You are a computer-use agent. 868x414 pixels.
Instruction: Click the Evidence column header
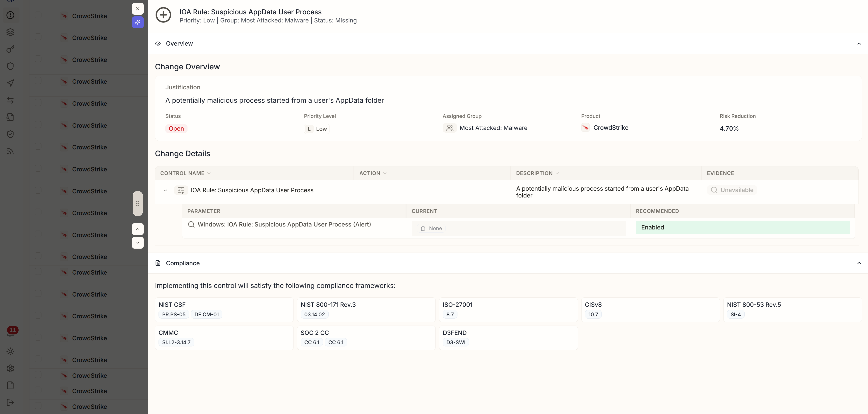coord(720,173)
